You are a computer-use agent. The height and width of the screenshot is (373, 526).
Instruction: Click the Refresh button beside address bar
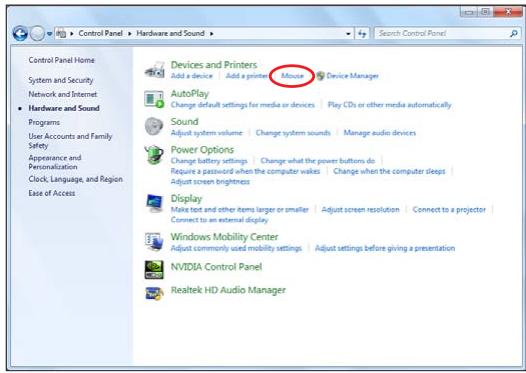[362, 33]
